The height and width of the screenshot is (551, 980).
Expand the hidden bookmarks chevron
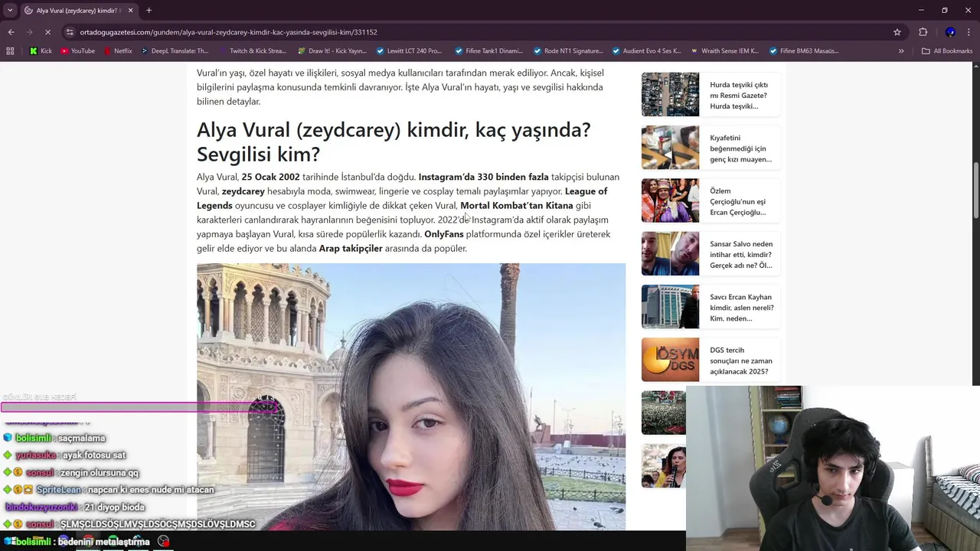point(901,51)
